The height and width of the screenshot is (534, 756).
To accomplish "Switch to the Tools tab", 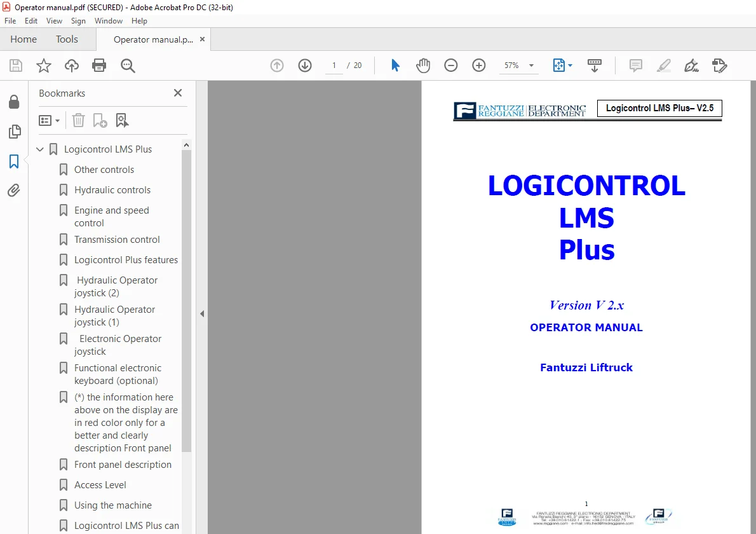I will 67,39.
